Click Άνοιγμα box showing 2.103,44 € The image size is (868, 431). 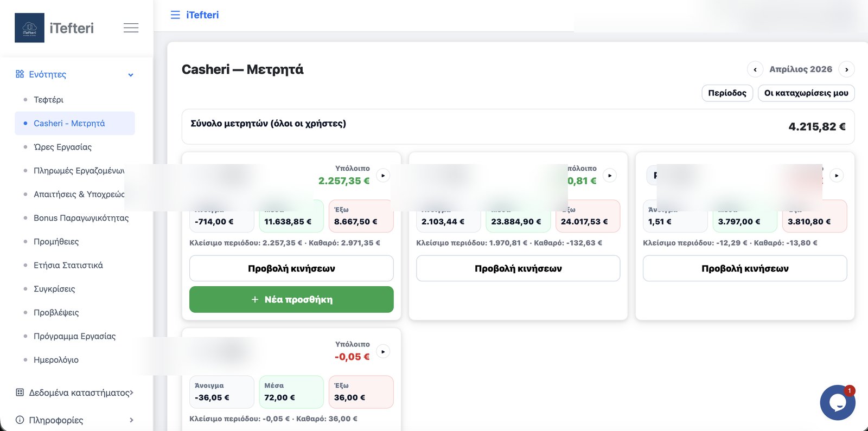pos(448,216)
